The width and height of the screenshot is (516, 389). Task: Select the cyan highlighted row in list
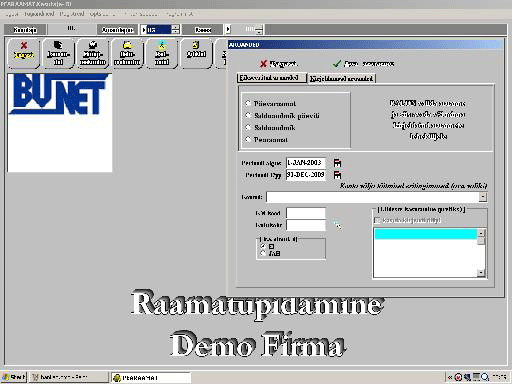coord(426,234)
